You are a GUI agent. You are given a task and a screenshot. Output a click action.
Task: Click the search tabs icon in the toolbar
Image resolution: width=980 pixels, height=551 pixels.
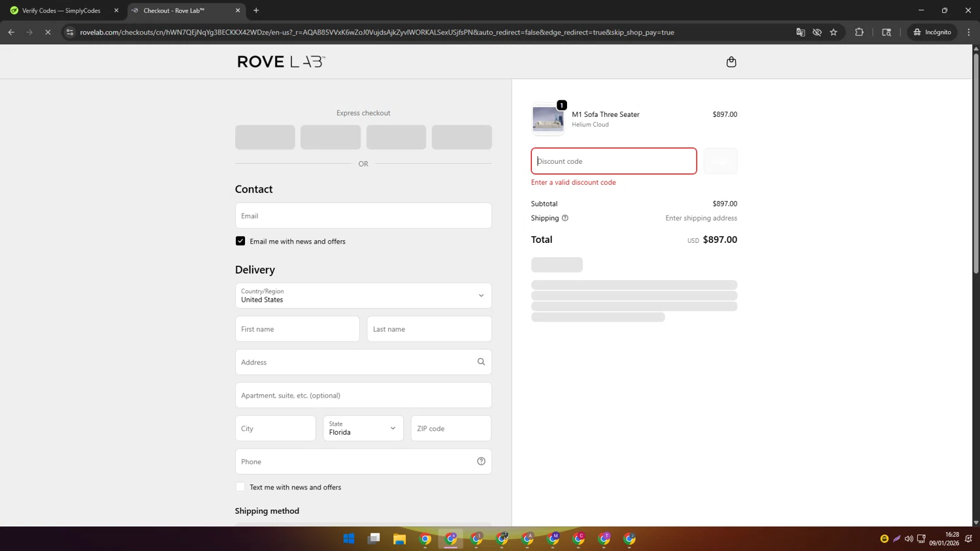[x=887, y=32]
